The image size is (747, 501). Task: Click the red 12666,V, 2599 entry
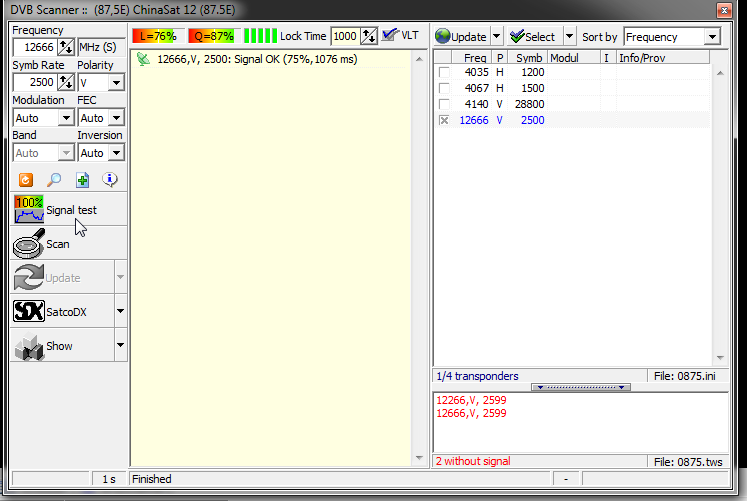pos(471,413)
